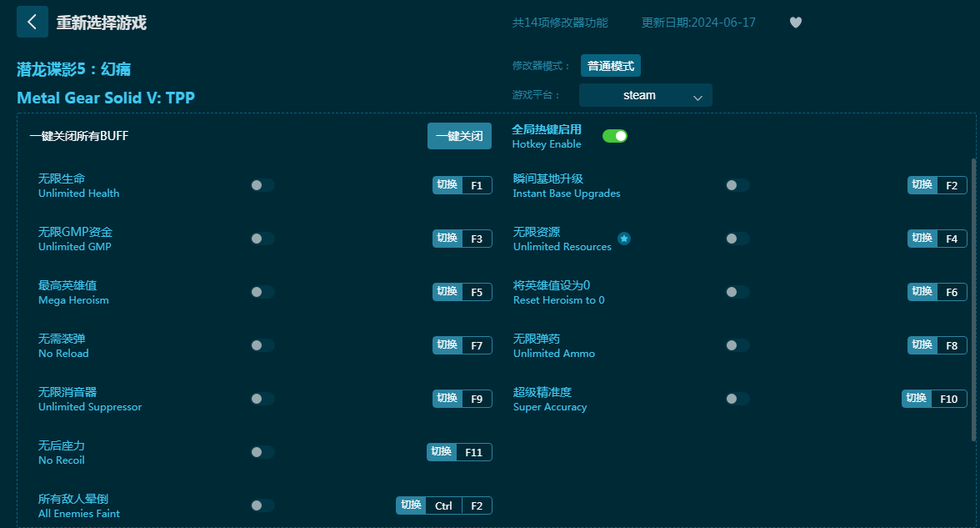Enable Unlimited Resources switch

pos(737,239)
